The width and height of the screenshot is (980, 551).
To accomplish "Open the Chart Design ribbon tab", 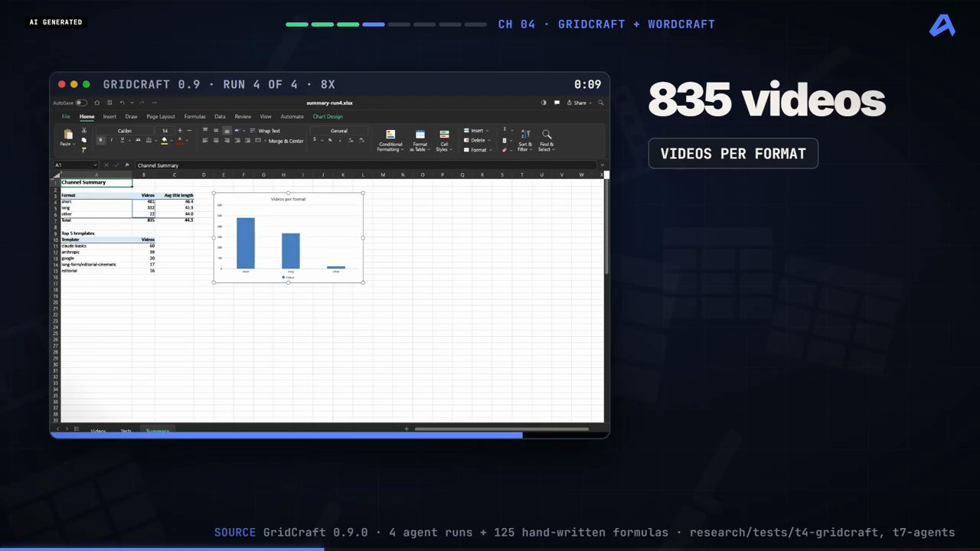I will click(x=328, y=116).
